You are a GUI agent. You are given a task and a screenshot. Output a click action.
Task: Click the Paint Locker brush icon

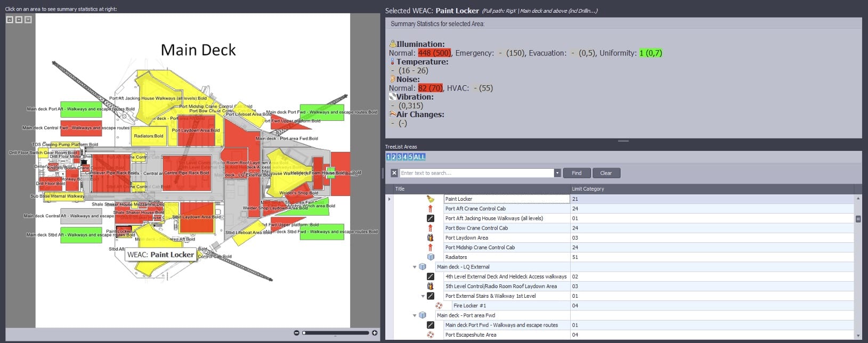tap(431, 199)
